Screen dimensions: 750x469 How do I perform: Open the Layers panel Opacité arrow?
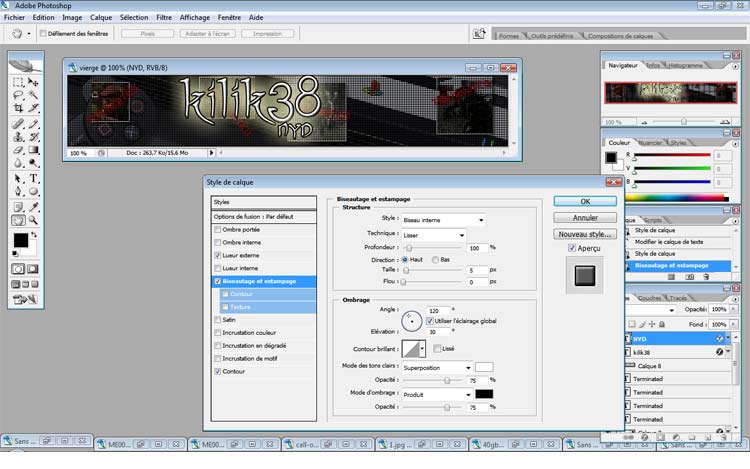(x=733, y=309)
